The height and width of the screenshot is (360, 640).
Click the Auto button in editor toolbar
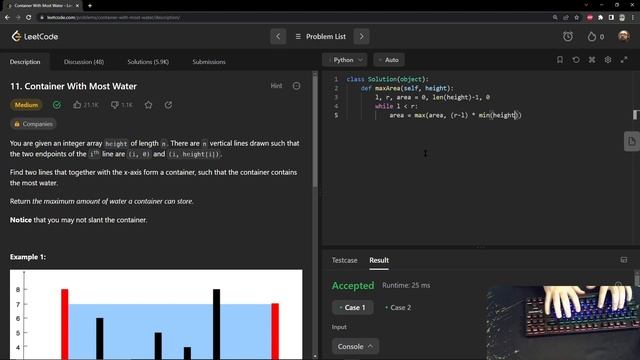tap(389, 60)
